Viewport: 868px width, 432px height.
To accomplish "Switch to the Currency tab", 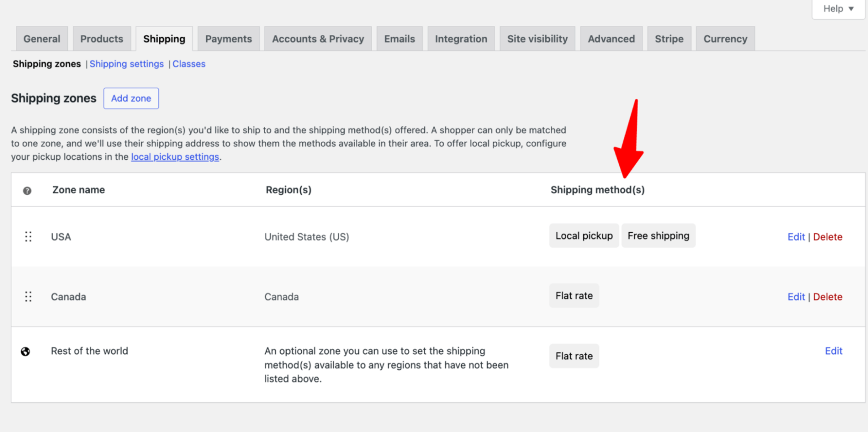I will [x=725, y=38].
